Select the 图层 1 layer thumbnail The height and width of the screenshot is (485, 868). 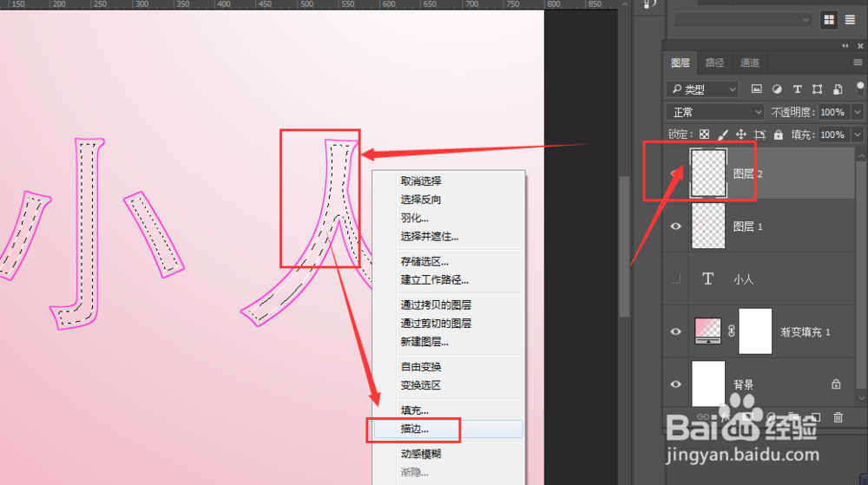(x=708, y=226)
